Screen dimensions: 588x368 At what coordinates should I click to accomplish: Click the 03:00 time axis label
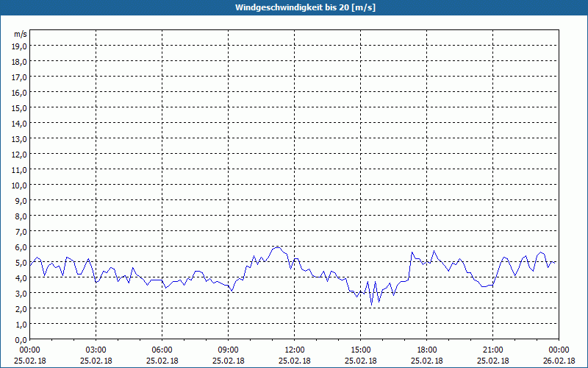pyautogui.click(x=96, y=350)
